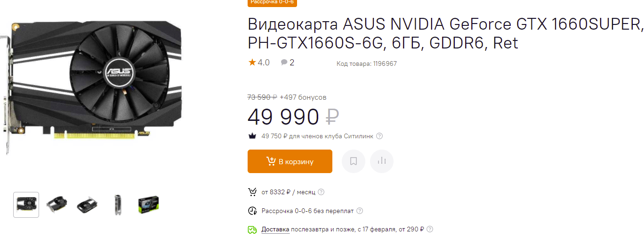Select the first front-view thumbnail
This screenshot has width=644, height=238.
[x=26, y=205]
